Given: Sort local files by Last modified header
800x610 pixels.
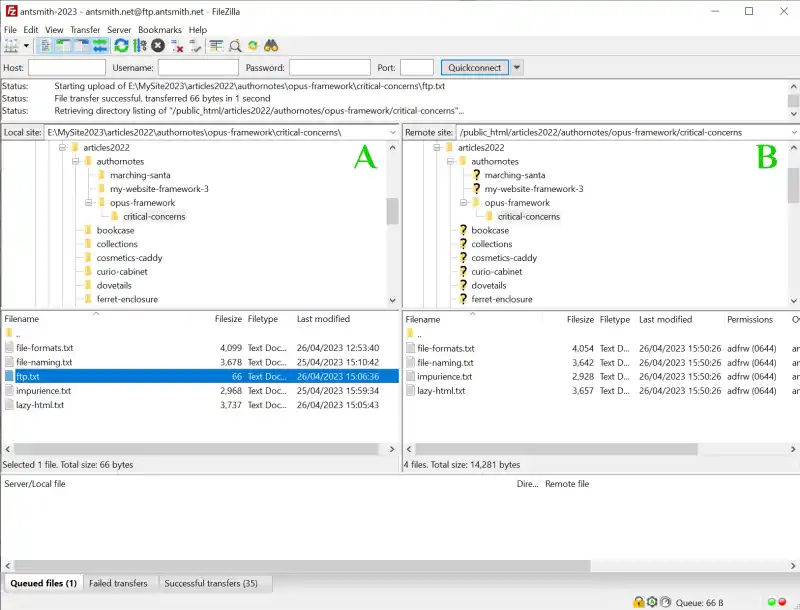Looking at the screenshot, I should pyautogui.click(x=323, y=319).
